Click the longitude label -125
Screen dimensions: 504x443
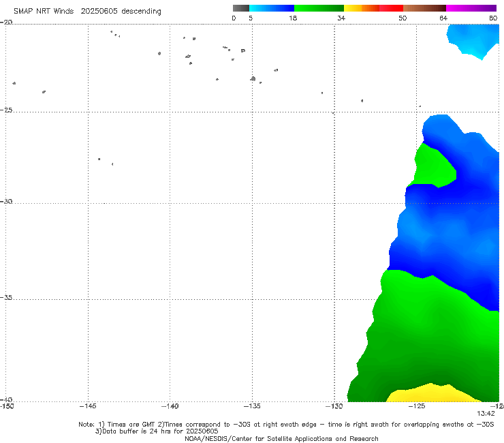[x=417, y=406]
